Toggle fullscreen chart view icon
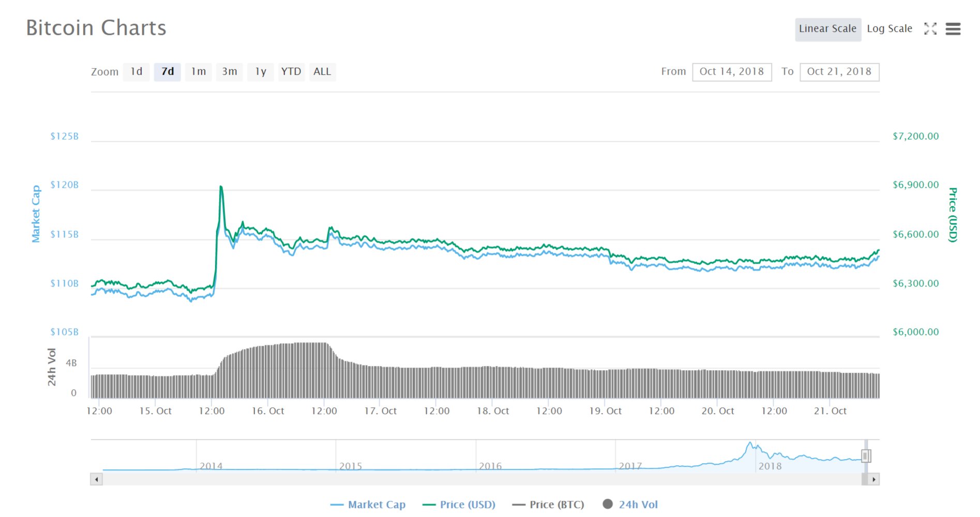 930,29
